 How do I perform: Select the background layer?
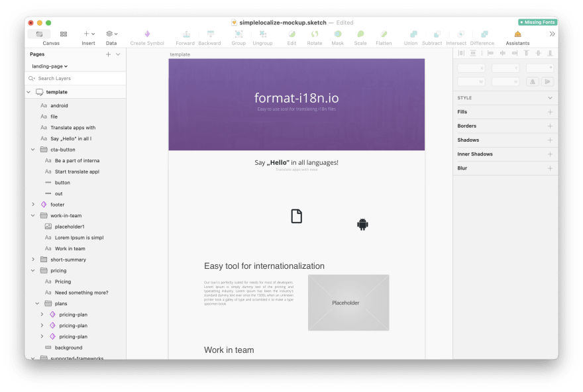pos(76,348)
